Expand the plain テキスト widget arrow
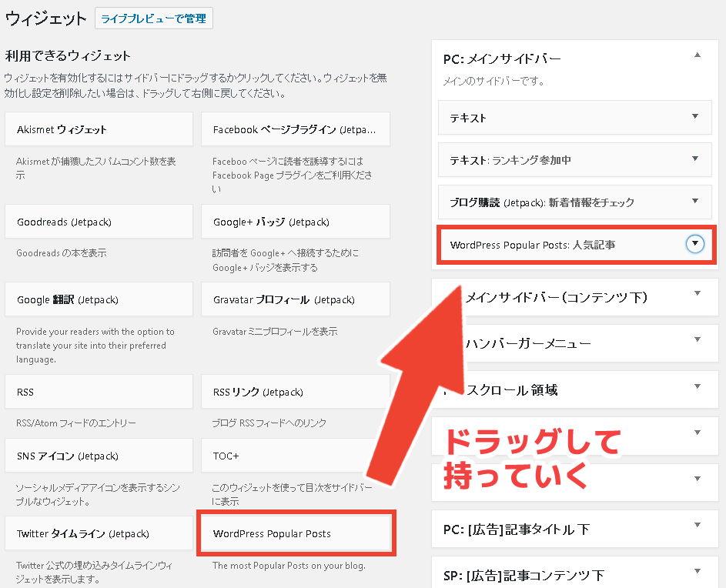Image resolution: width=726 pixels, height=588 pixels. 695,116
